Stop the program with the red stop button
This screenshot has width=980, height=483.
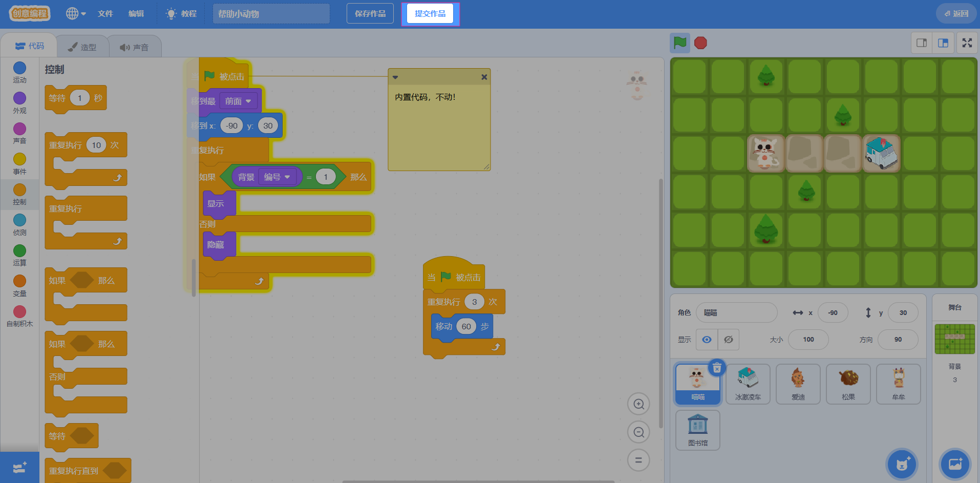tap(700, 43)
